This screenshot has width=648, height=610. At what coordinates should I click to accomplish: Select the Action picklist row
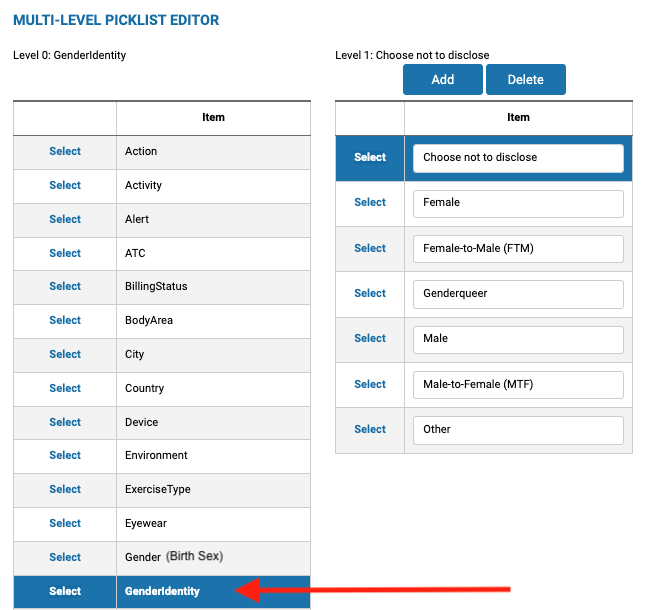[65, 151]
